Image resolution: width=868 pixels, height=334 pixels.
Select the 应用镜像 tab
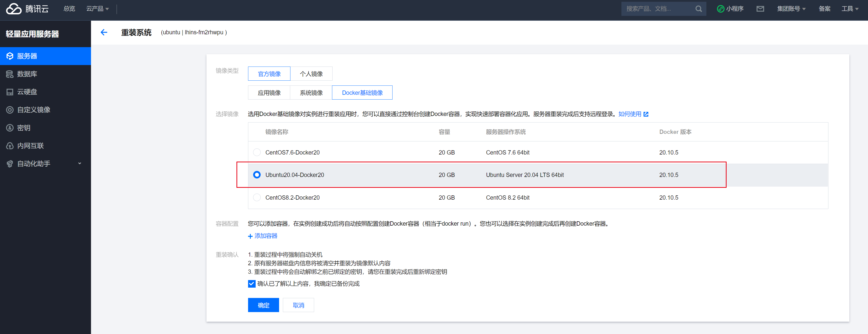coord(269,92)
